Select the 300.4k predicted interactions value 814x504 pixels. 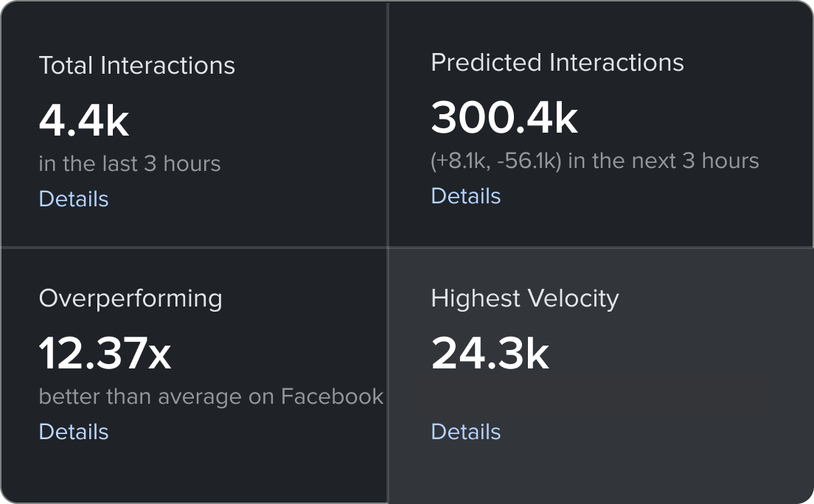click(504, 118)
